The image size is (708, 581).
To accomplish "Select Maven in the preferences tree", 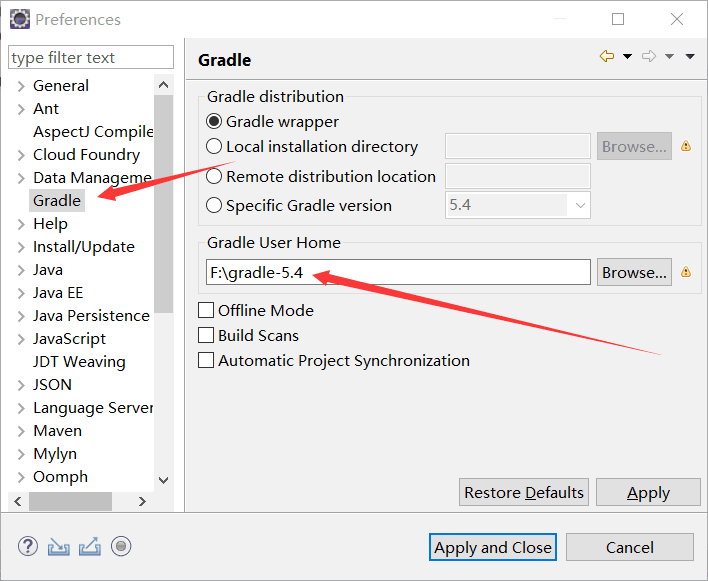I will (57, 431).
